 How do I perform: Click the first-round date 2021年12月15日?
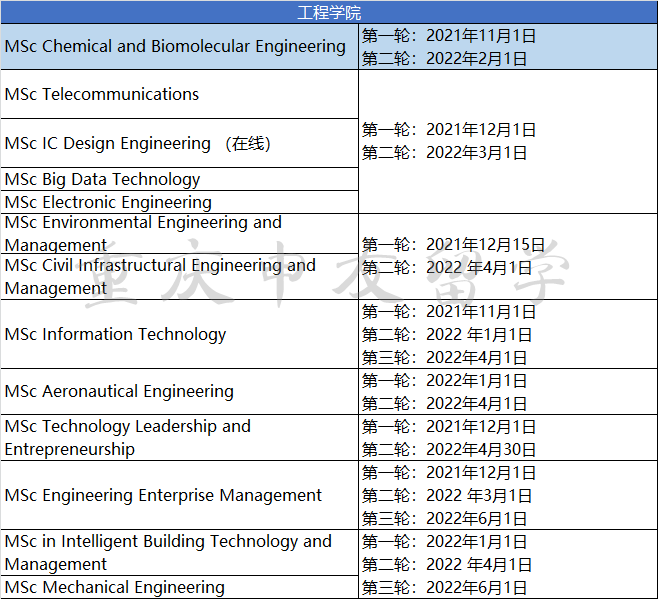pos(453,245)
